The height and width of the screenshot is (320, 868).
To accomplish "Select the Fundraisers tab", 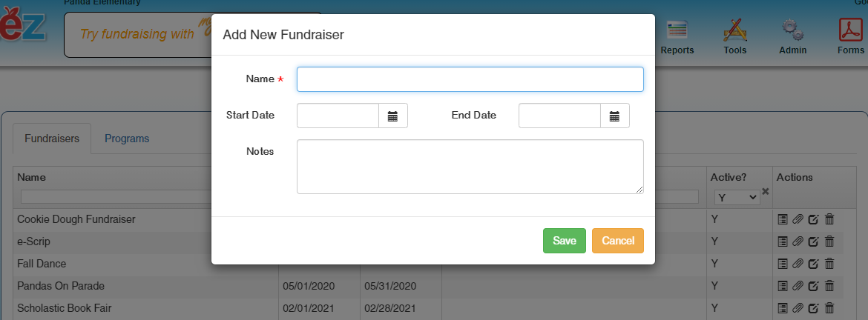I will pyautogui.click(x=52, y=139).
